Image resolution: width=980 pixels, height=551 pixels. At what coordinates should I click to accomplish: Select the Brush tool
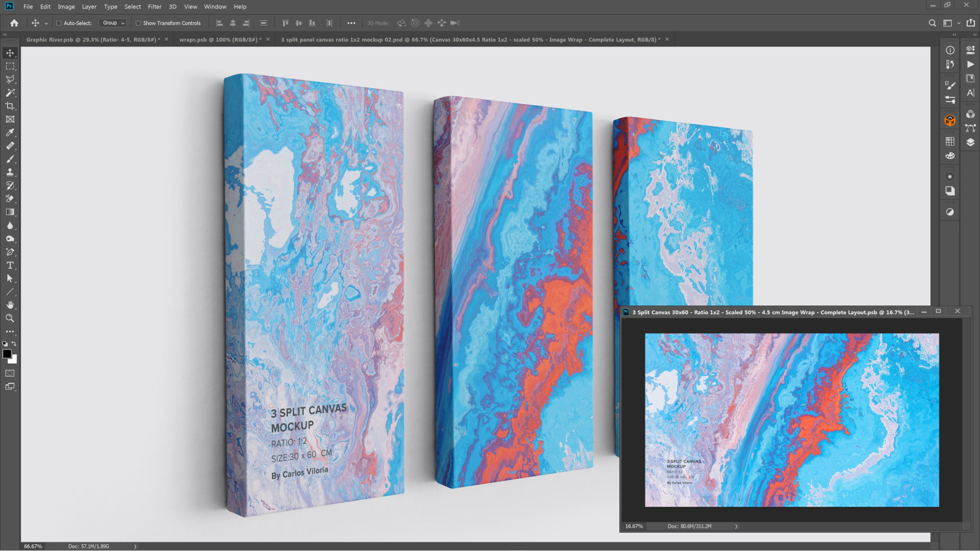(x=10, y=159)
